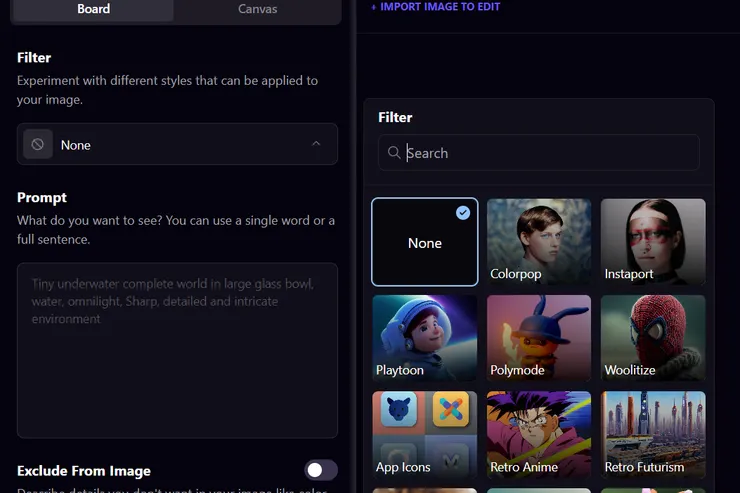Click the left-panel Filter heading
740x493 pixels.
[34, 58]
